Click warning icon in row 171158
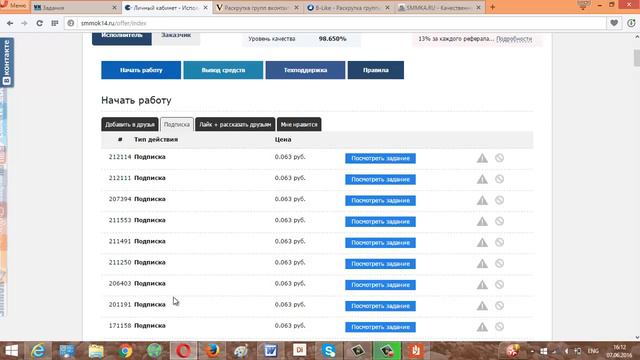 pos(482,327)
